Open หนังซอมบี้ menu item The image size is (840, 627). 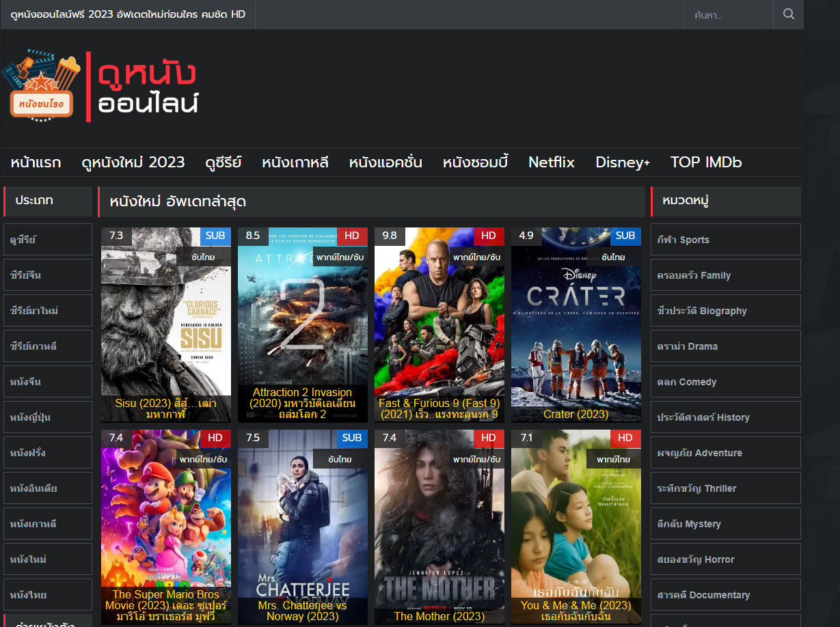click(x=475, y=163)
